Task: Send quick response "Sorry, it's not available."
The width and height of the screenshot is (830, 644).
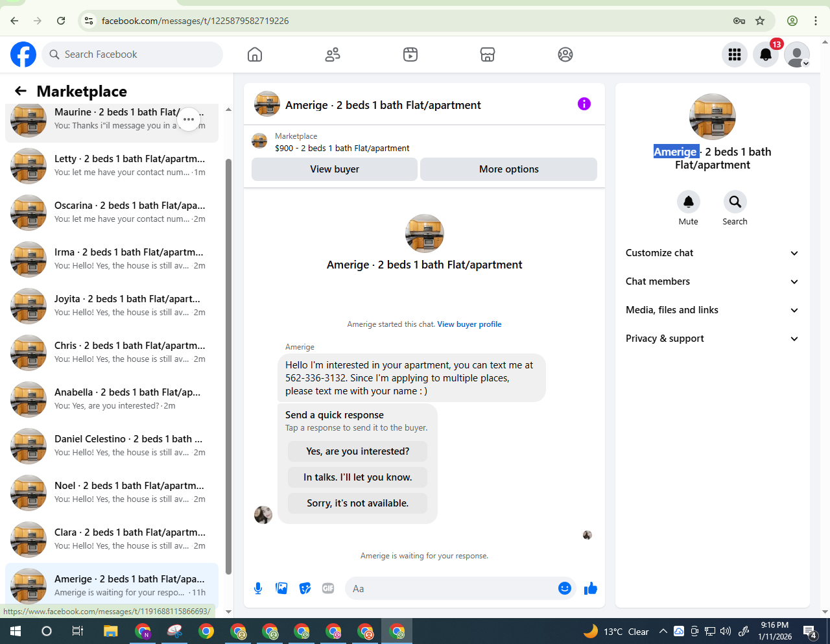Action: point(358,503)
